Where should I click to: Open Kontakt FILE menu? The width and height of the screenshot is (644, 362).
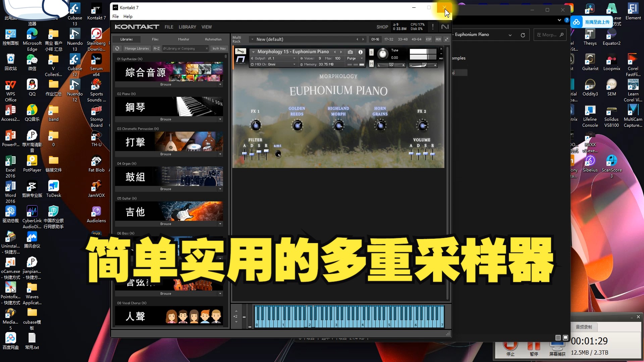click(x=169, y=27)
